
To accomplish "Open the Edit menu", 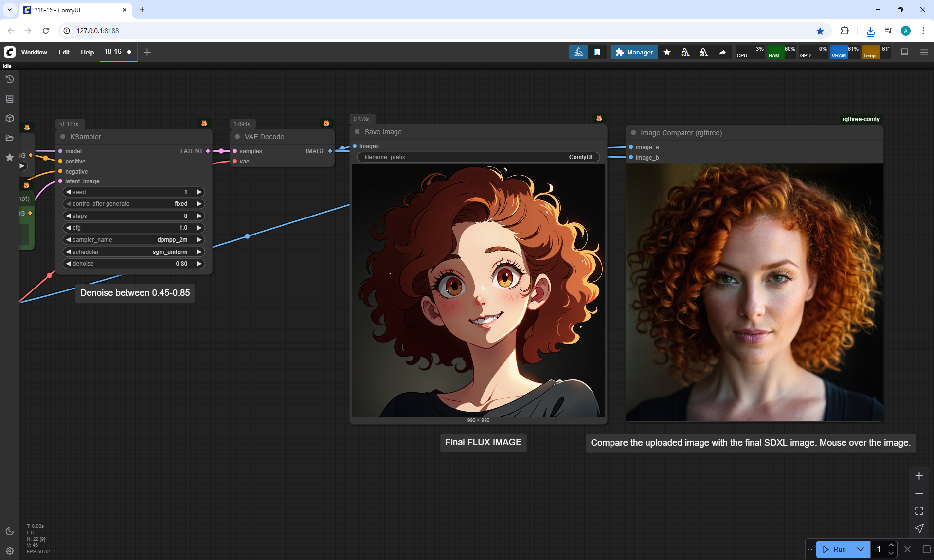I will tap(64, 52).
